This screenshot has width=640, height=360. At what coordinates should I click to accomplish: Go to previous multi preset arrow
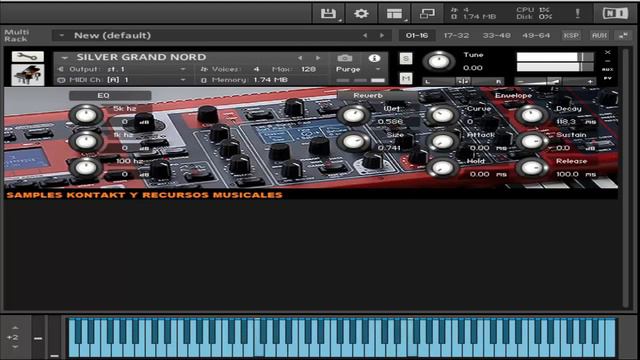coord(364,36)
